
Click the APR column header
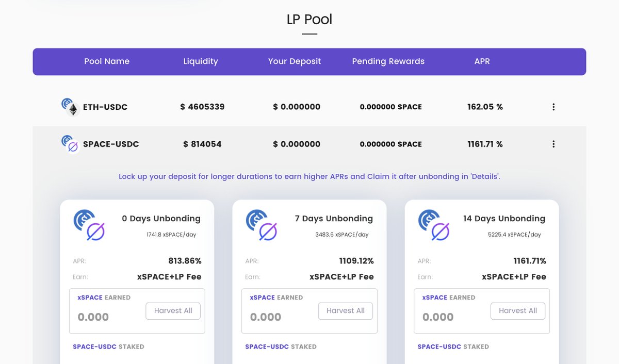coord(482,61)
